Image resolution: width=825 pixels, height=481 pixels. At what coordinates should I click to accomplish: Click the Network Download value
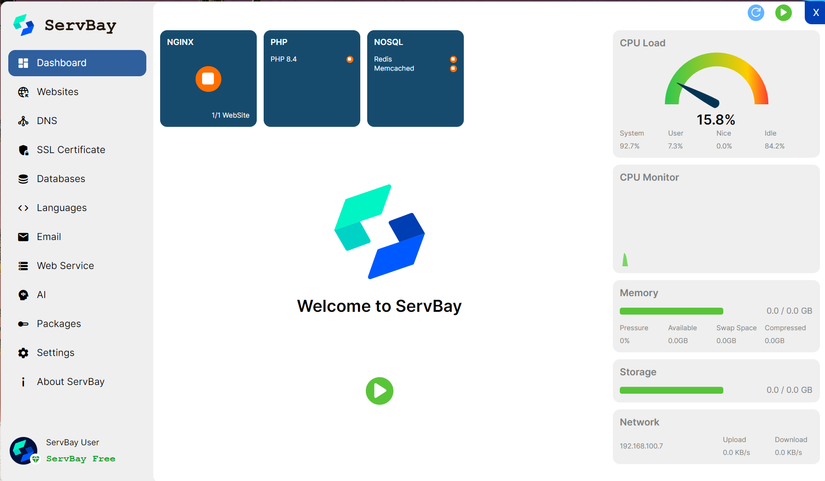[x=788, y=453]
